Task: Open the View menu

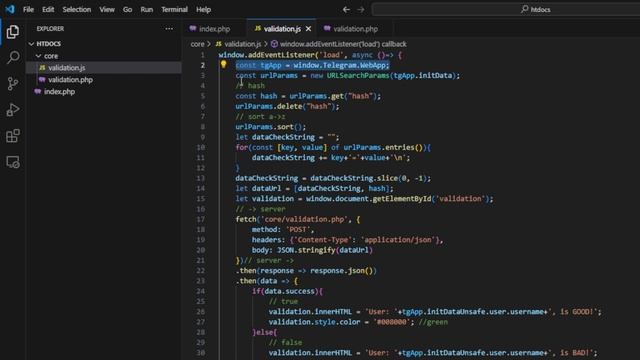Action: coord(107,9)
